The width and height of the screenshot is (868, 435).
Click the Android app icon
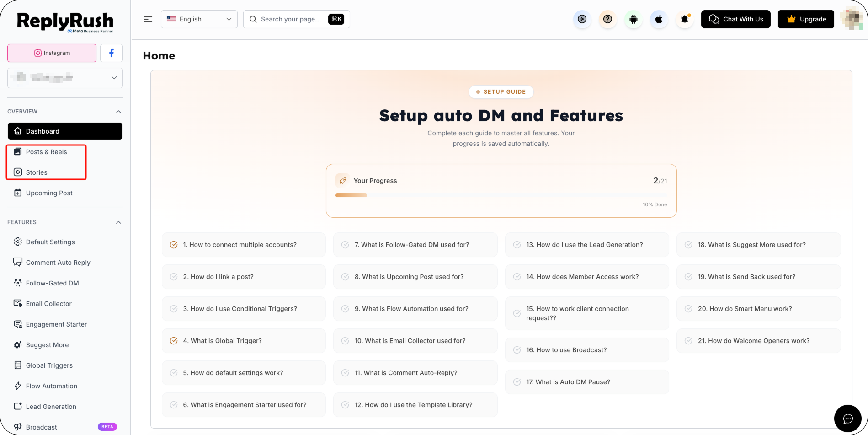[x=633, y=19]
